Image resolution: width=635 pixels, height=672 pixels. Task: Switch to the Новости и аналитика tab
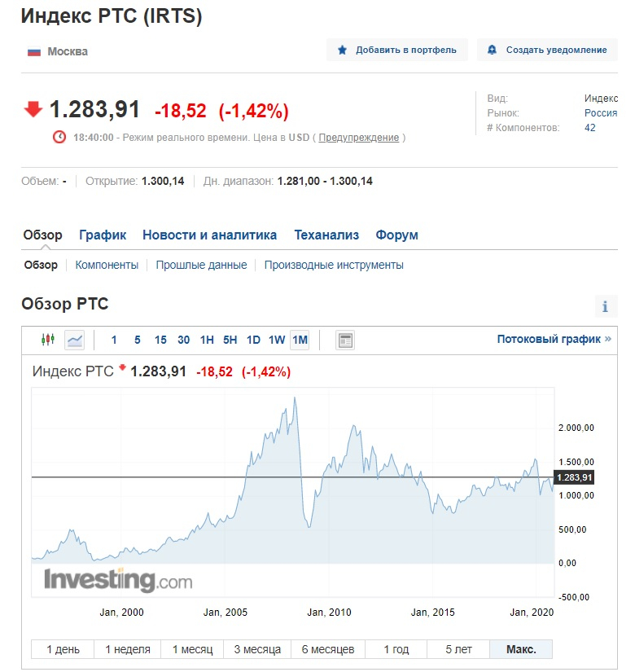pos(209,235)
